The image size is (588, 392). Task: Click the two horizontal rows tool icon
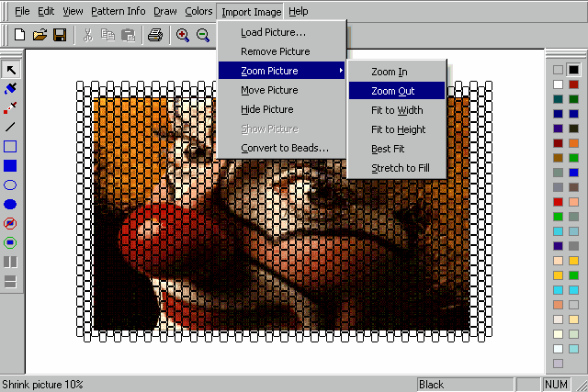coord(10,282)
